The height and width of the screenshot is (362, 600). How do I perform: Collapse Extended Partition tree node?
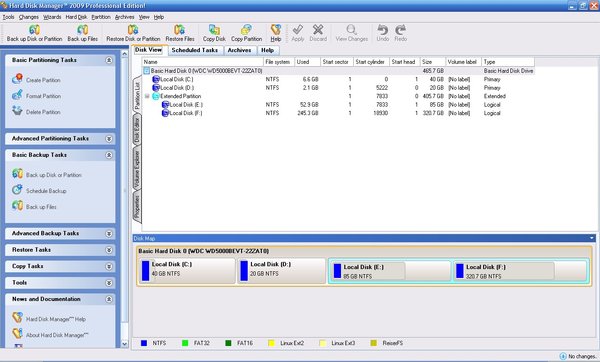coord(147,96)
